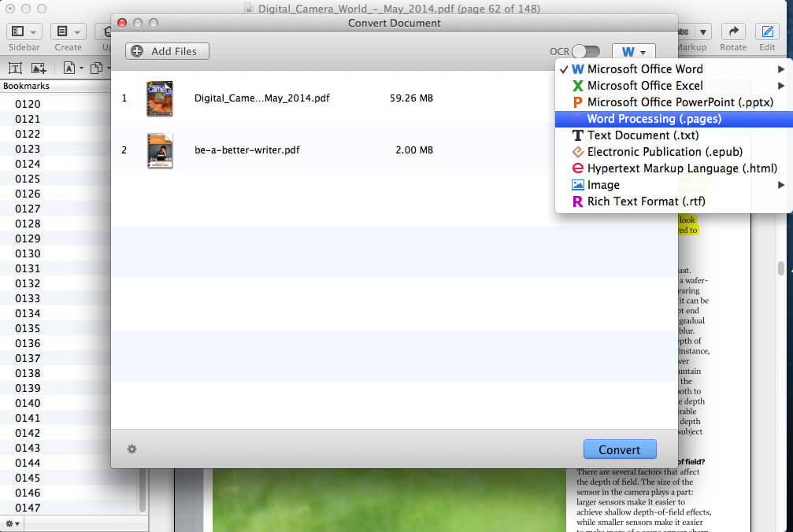Open bookmark 0140
The height and width of the screenshot is (532, 793).
coord(28,403)
